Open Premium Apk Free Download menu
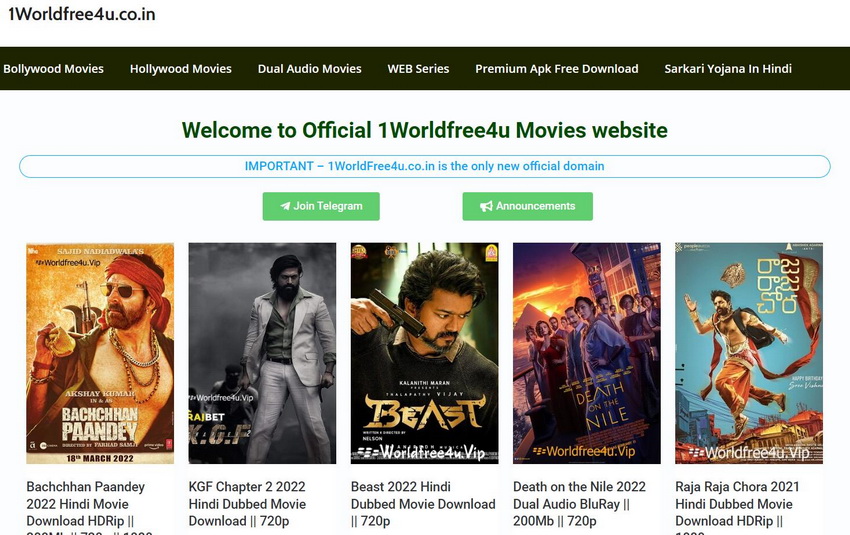Viewport: 850px width, 535px height. click(556, 69)
